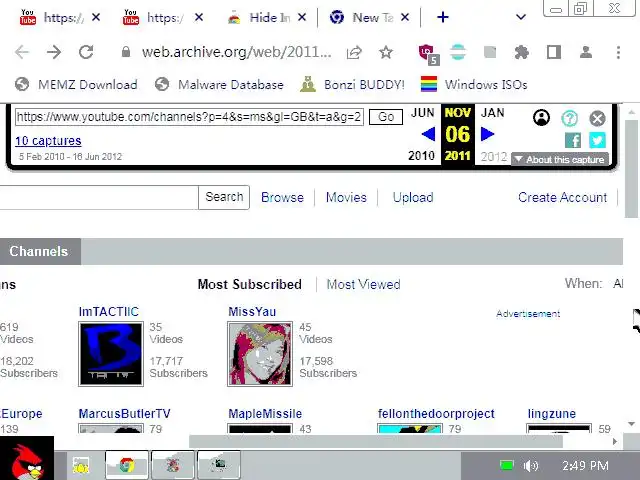Open the Chrome profile icon

coord(586,52)
